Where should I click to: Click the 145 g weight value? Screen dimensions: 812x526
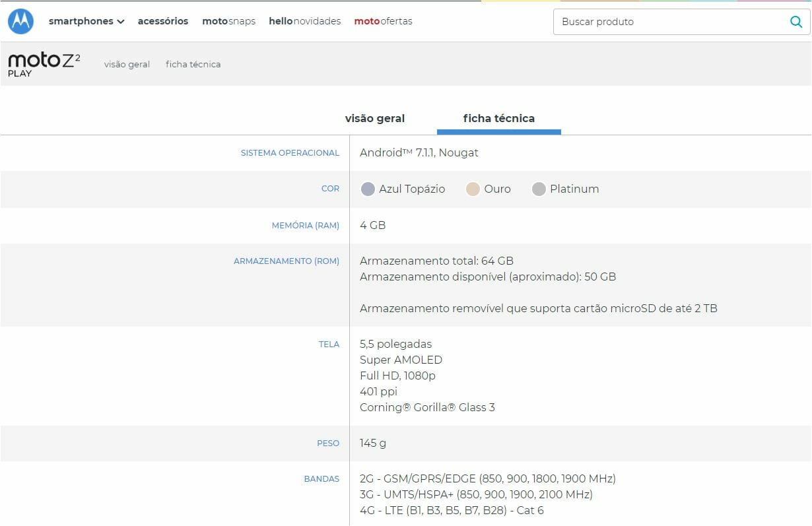click(373, 443)
